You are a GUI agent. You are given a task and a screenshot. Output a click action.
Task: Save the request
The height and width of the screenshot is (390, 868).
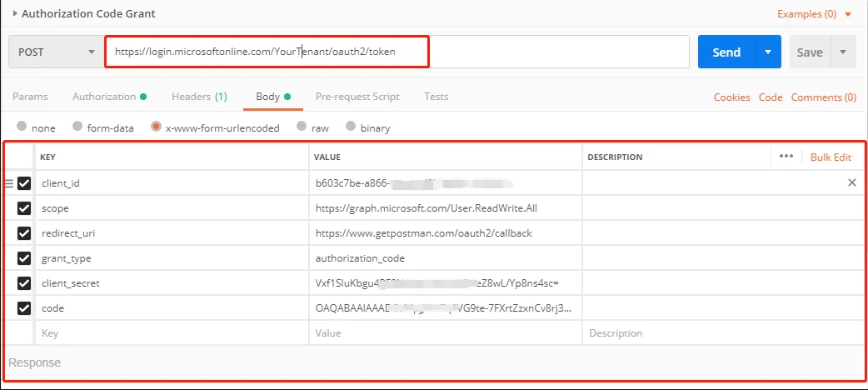coord(810,52)
